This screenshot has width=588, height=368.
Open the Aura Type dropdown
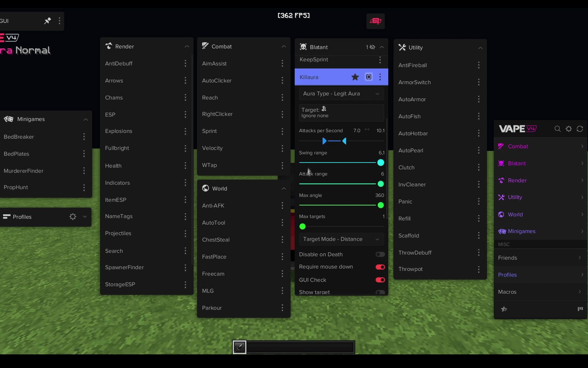(341, 94)
